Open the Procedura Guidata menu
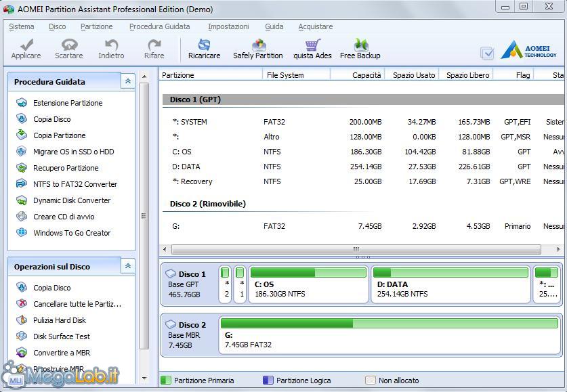 click(159, 26)
